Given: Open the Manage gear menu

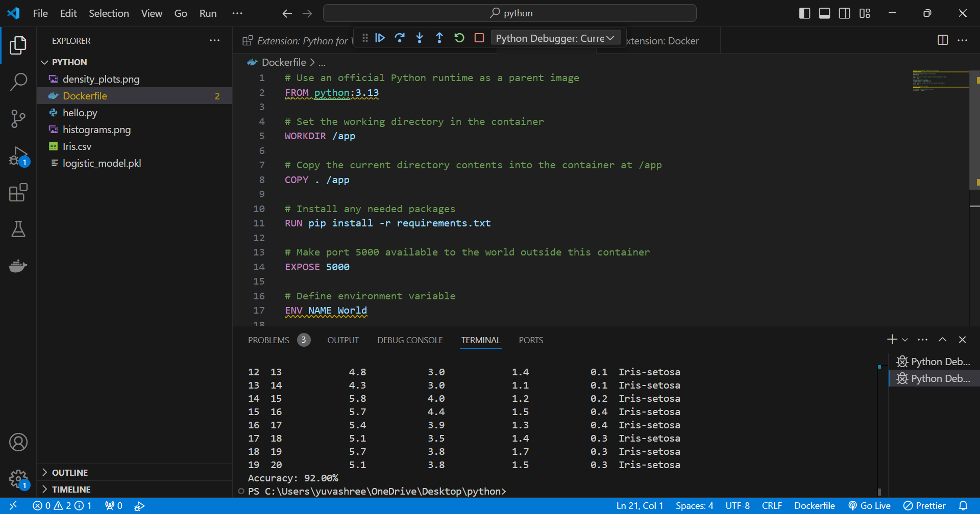Looking at the screenshot, I should 18,479.
